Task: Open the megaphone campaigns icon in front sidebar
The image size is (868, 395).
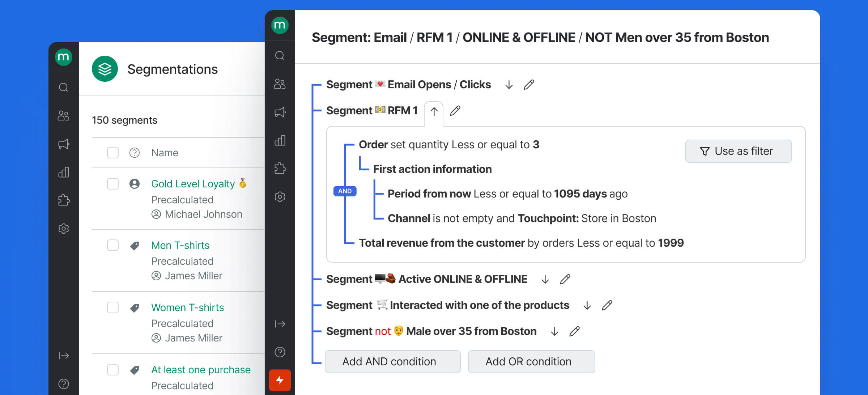Action: click(x=280, y=112)
